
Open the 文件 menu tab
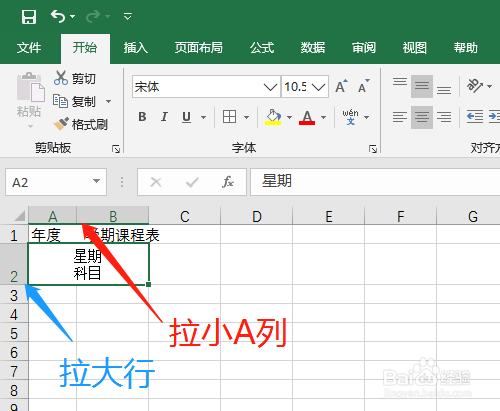[29, 48]
